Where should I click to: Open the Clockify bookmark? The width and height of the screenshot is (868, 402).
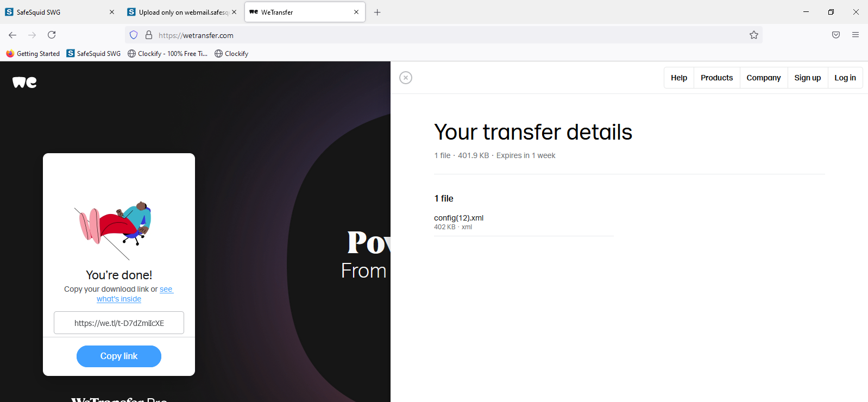[231, 53]
